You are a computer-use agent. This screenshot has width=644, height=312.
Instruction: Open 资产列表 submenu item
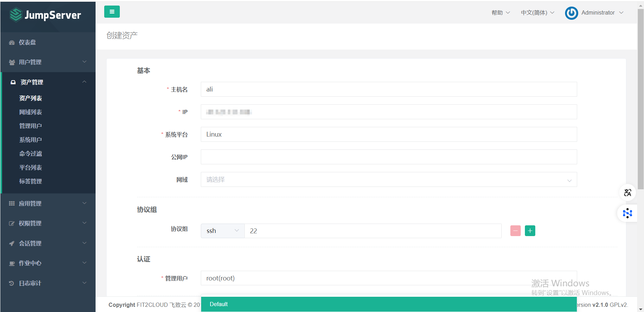pyautogui.click(x=30, y=98)
